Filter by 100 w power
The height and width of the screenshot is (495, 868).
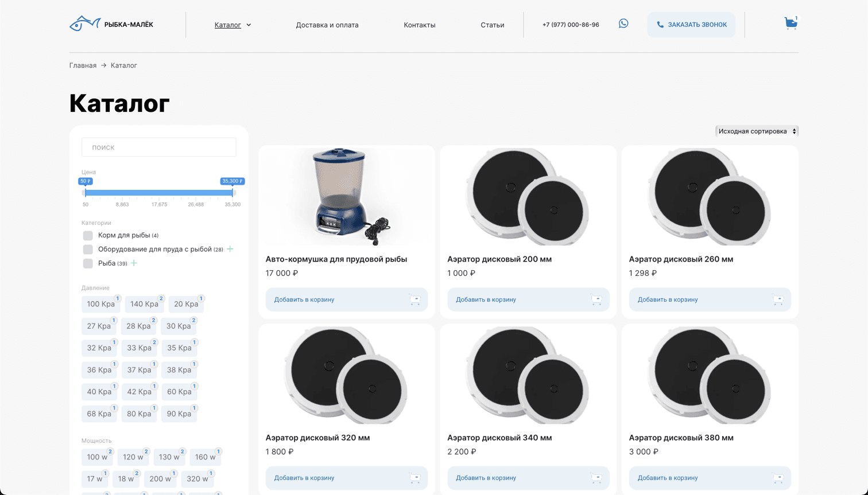97,457
